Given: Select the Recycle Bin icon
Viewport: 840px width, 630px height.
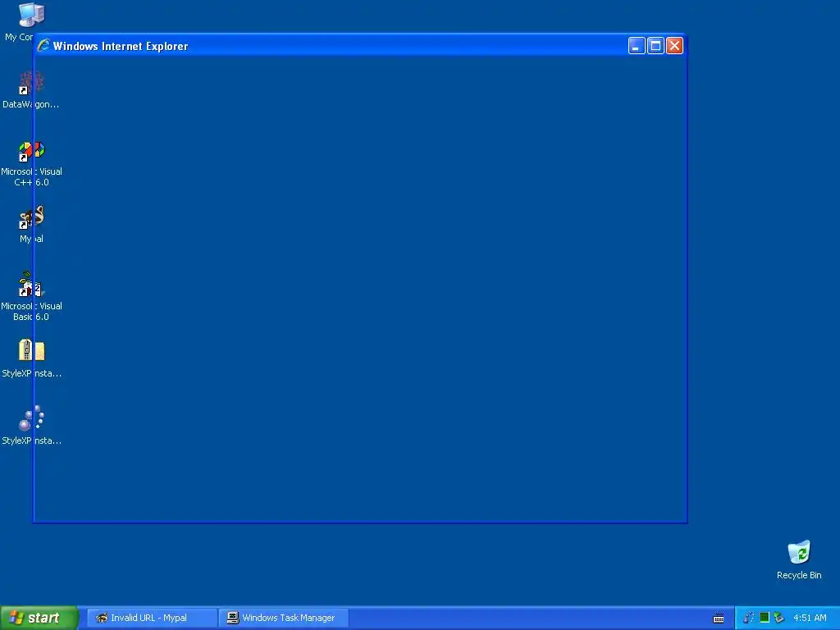Looking at the screenshot, I should click(799, 552).
